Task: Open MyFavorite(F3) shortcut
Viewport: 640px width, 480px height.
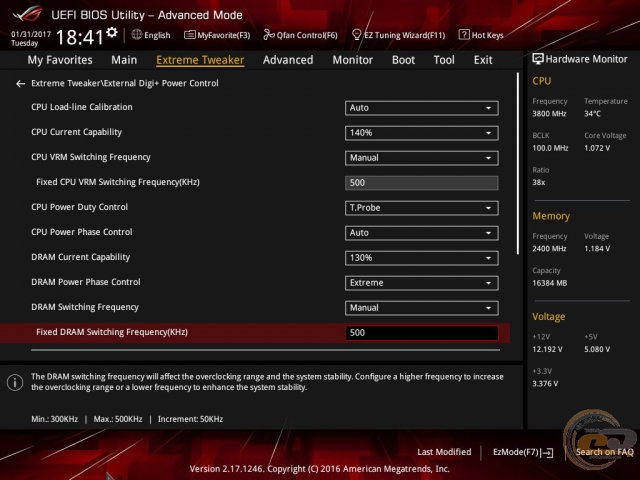Action: tap(217, 35)
